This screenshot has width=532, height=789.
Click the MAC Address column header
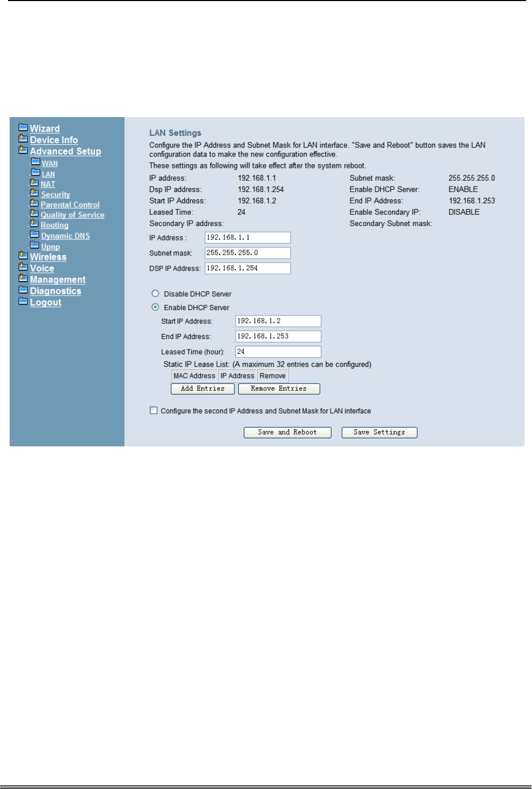[x=194, y=376]
